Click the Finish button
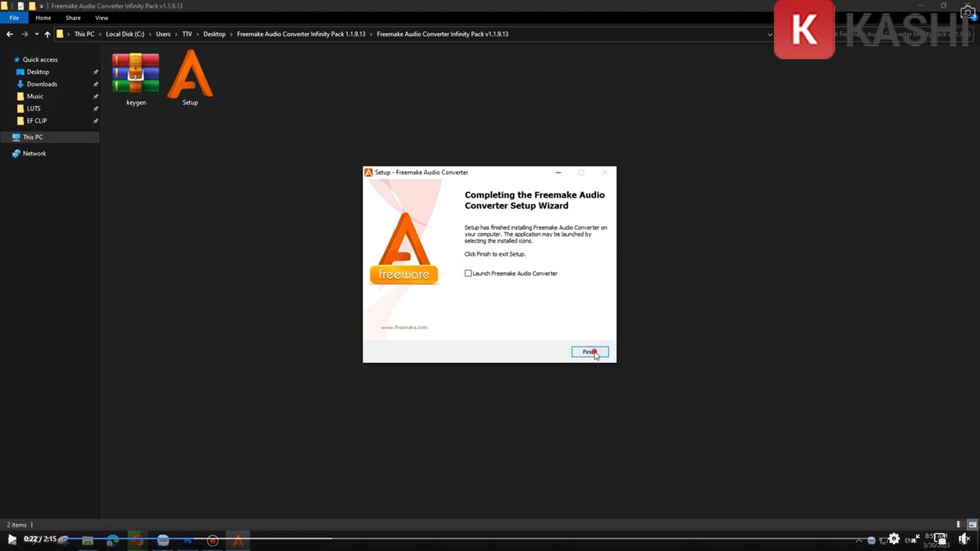This screenshot has width=980, height=551. tap(590, 352)
